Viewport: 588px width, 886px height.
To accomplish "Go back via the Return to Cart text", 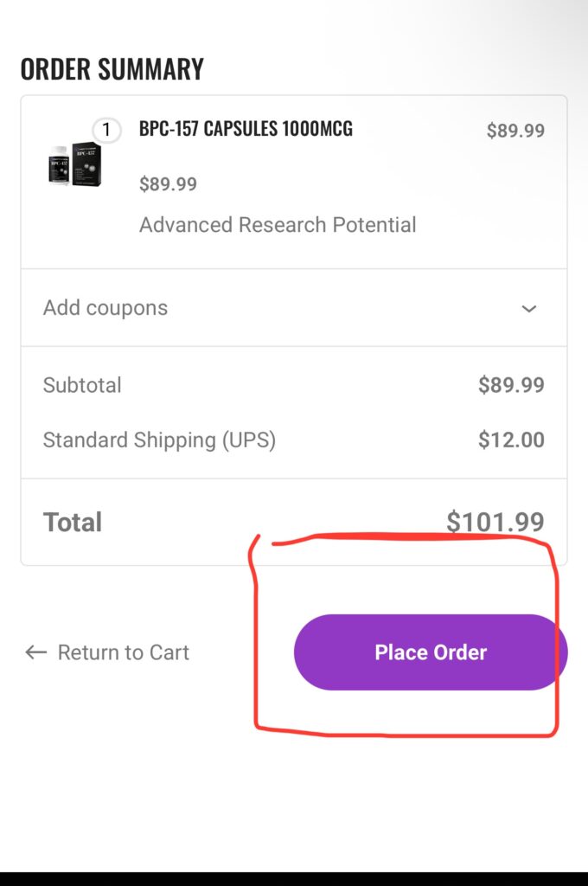I will [x=123, y=652].
